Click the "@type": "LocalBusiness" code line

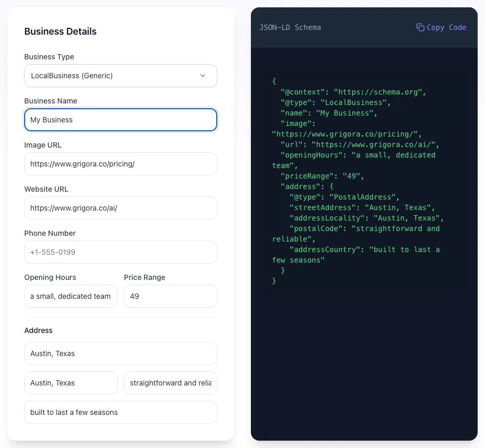(335, 103)
